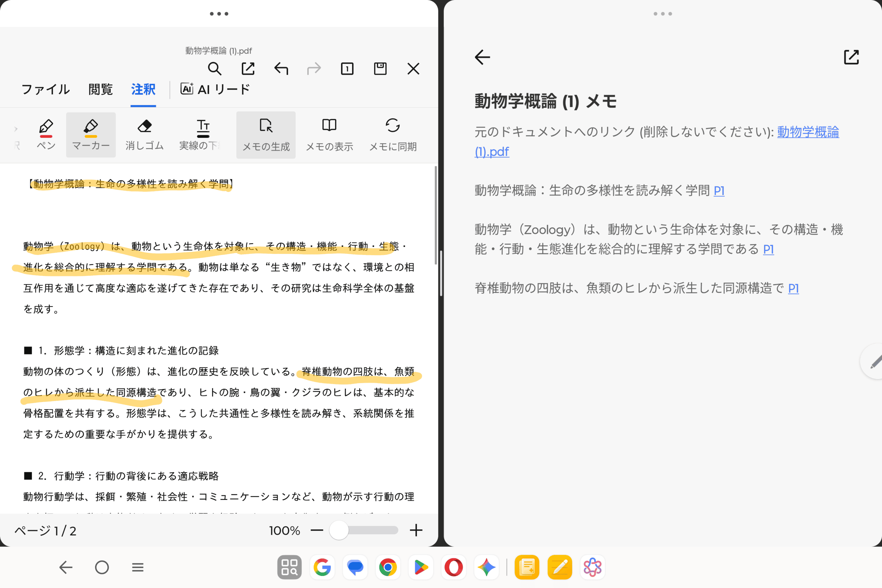Viewport: 882px width, 588px height.
Task: Click the PDF vertical scrollbar
Action: (436, 216)
